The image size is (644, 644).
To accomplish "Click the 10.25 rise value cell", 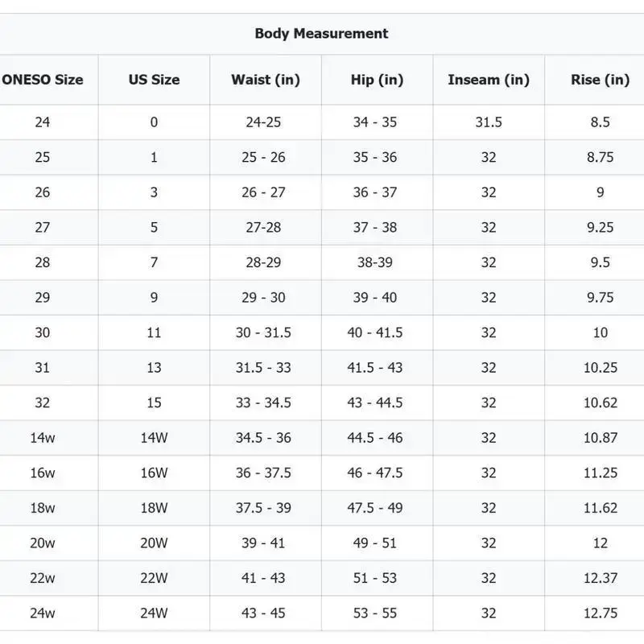I will [x=600, y=368].
